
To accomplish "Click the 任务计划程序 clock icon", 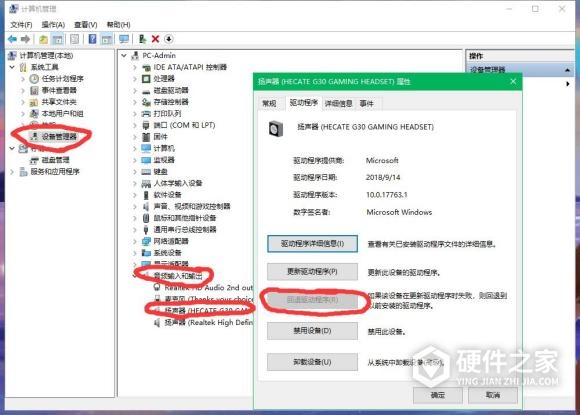I will 34,79.
